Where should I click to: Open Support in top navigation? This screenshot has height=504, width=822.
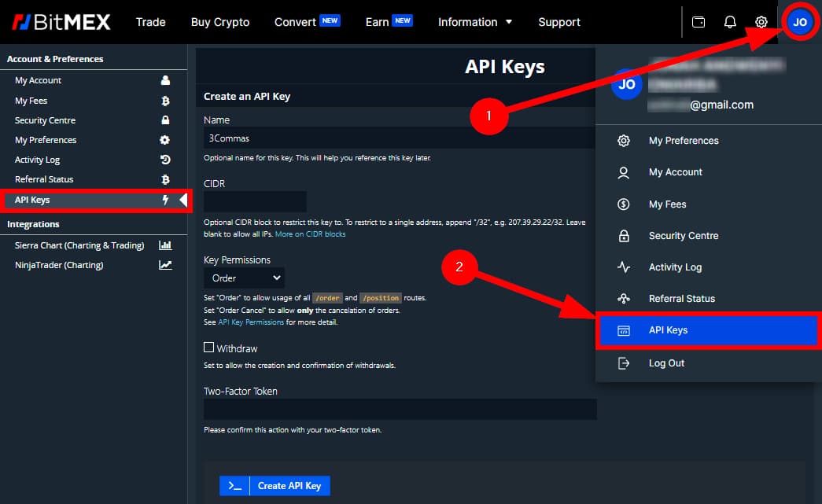coord(558,22)
